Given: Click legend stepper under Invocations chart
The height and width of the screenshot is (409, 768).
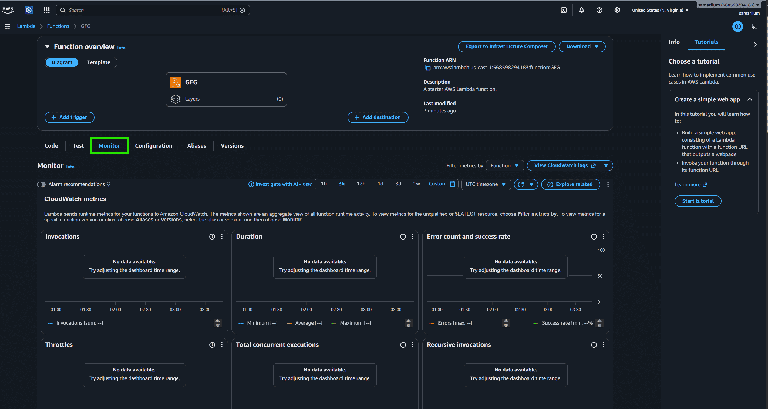Looking at the screenshot, I should (218, 323).
